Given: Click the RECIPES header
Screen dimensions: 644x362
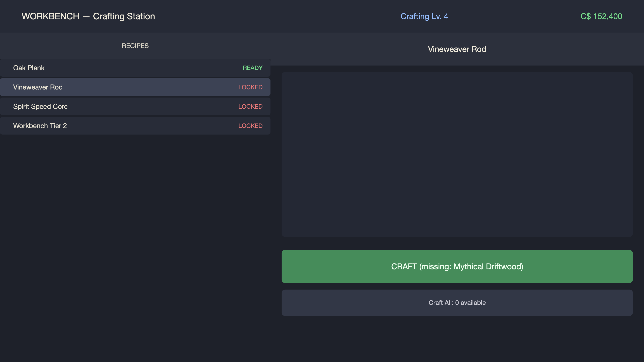Looking at the screenshot, I should point(135,46).
